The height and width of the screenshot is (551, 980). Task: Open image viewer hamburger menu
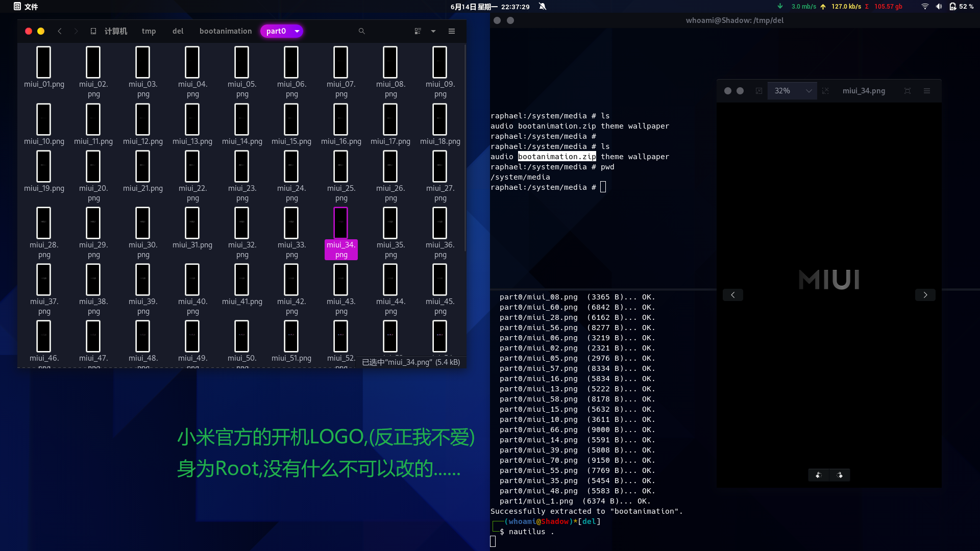pyautogui.click(x=927, y=91)
